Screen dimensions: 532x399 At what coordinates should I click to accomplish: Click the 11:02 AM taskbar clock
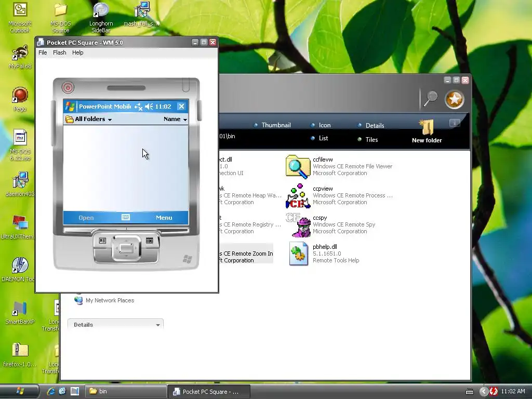coord(513,392)
